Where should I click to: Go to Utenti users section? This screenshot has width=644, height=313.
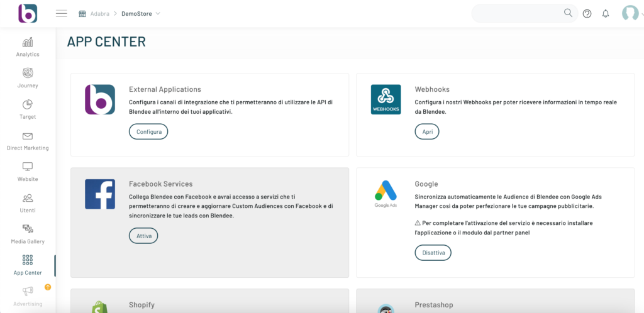tap(28, 203)
